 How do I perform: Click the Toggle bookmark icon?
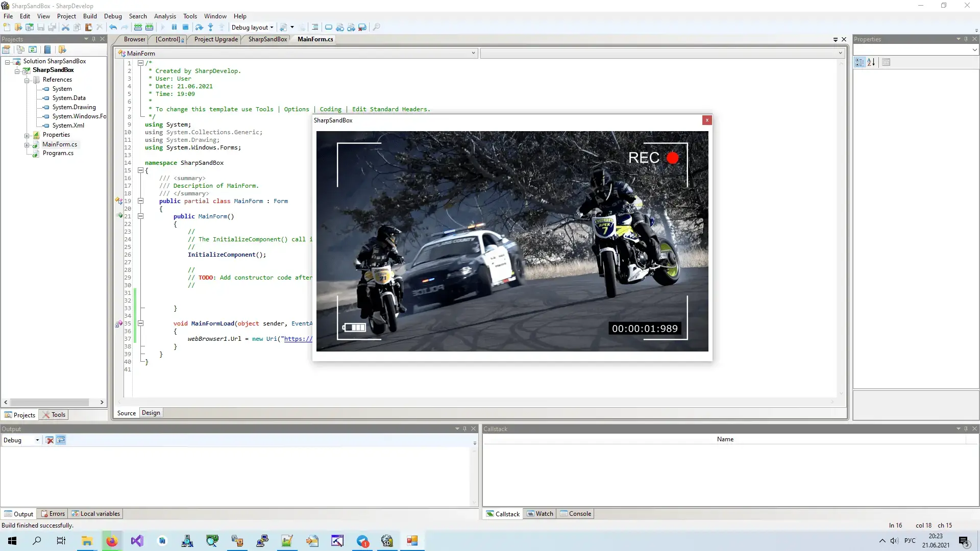pyautogui.click(x=329, y=27)
